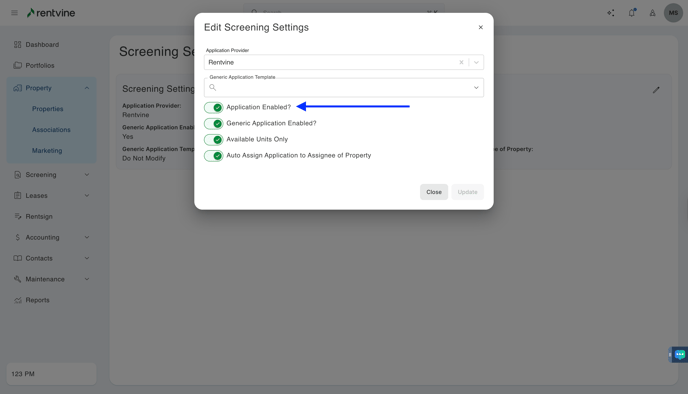Select Associations under Property
The image size is (688, 394).
[51, 130]
